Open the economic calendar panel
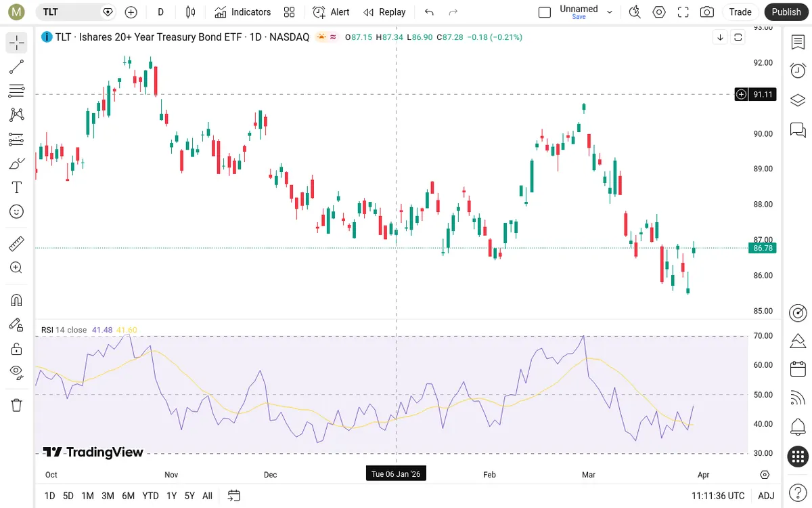812x508 pixels. coord(798,369)
